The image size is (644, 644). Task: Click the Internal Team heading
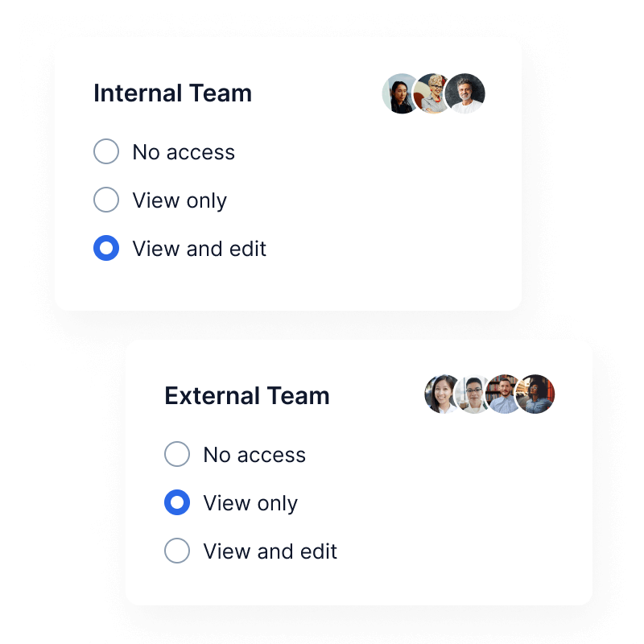pyautogui.click(x=172, y=93)
